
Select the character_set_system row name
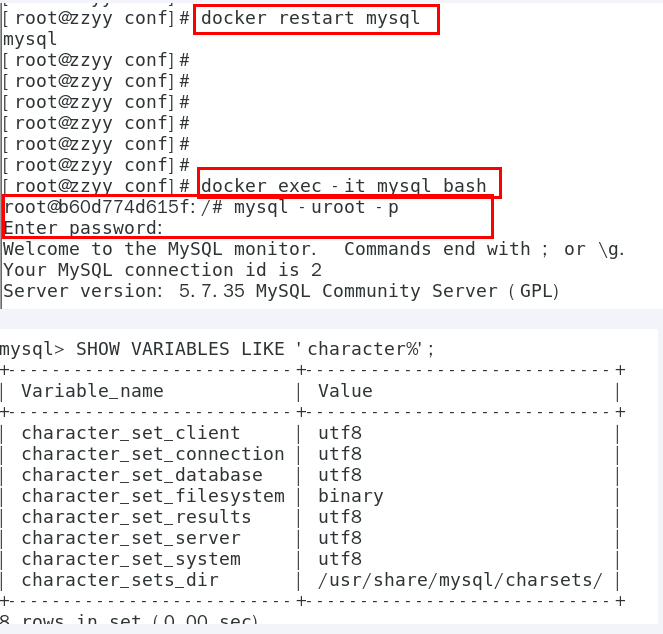[131, 560]
